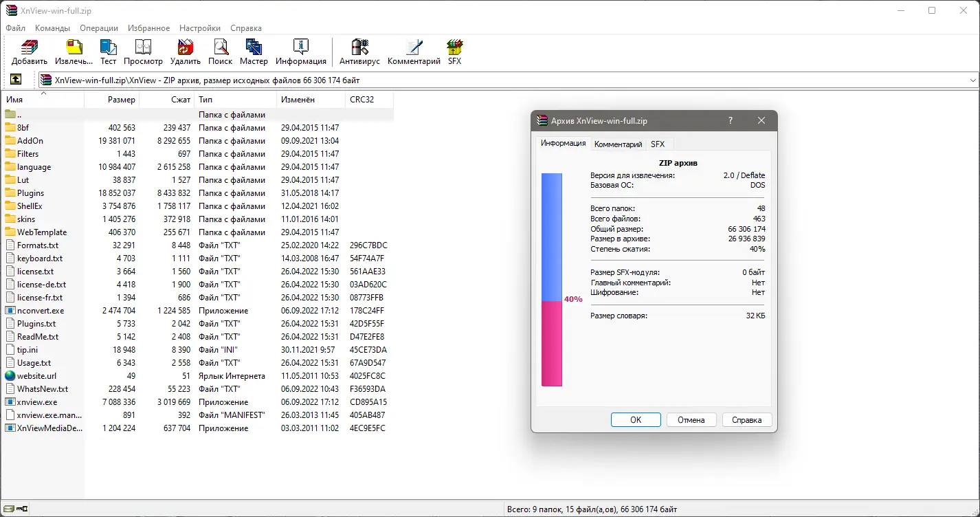Sort by the Сжат column header
Viewport: 980px width, 517px height.
click(x=167, y=100)
